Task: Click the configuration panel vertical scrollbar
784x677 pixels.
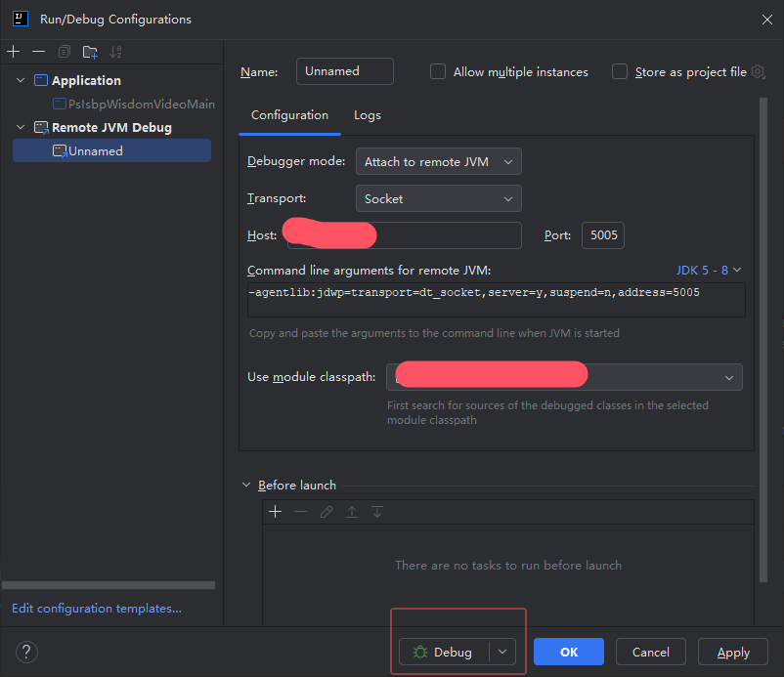Action: tap(763, 340)
